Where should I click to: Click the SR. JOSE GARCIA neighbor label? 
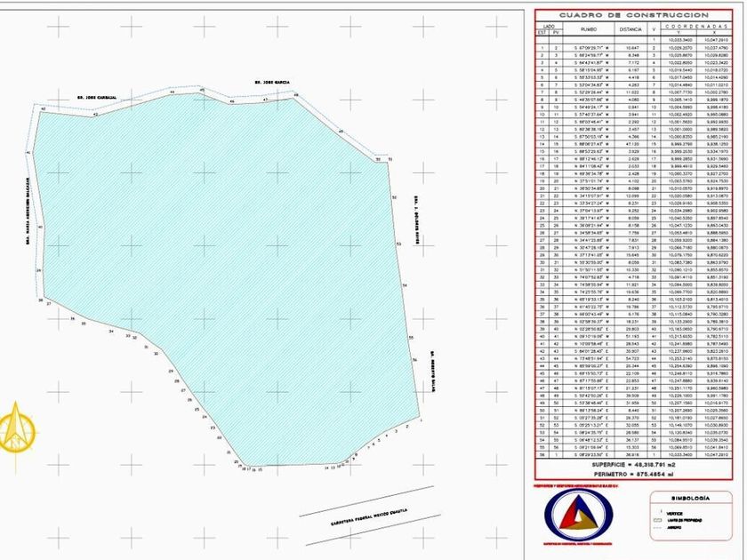[x=272, y=83]
